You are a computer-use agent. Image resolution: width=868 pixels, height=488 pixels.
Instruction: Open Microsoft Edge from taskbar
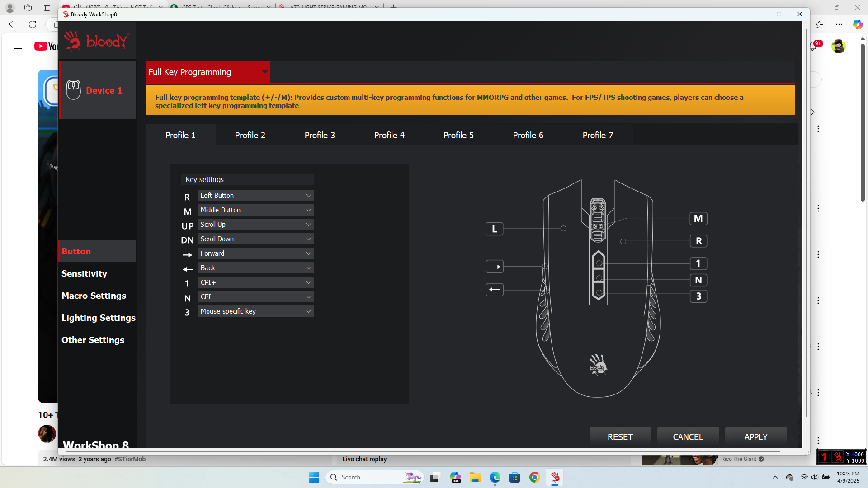[x=495, y=477]
